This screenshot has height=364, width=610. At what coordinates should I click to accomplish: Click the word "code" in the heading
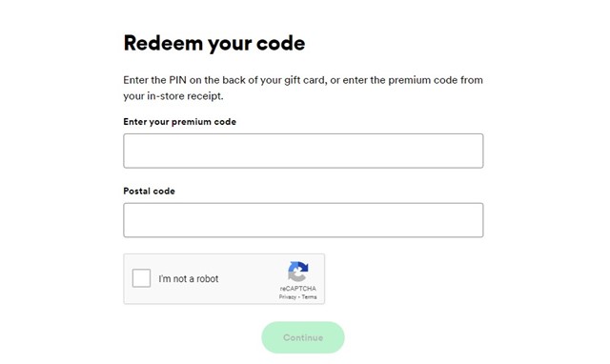[x=281, y=43]
